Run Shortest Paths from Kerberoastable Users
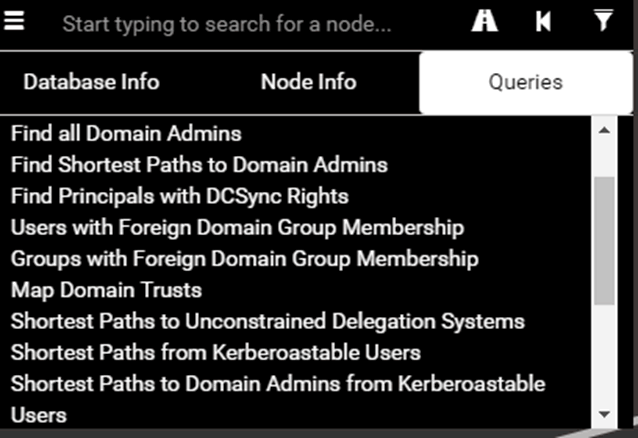Screen dimensions: 638x438 coord(216,353)
